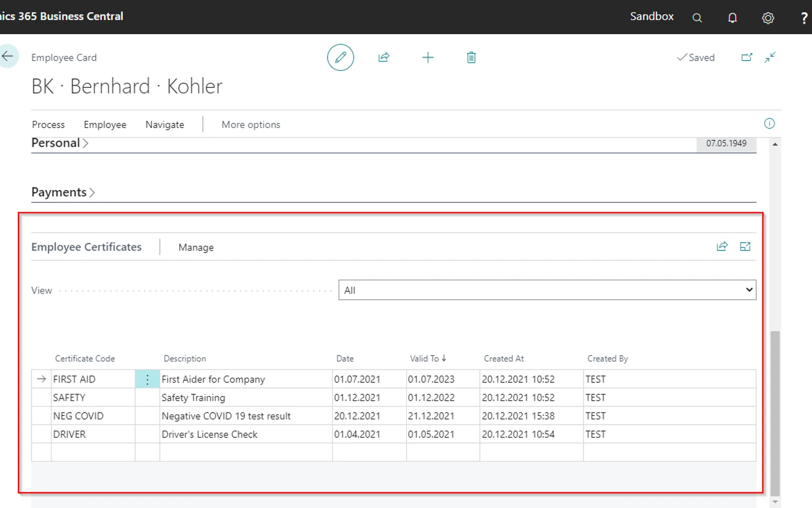Click the Created By column header

pos(607,359)
